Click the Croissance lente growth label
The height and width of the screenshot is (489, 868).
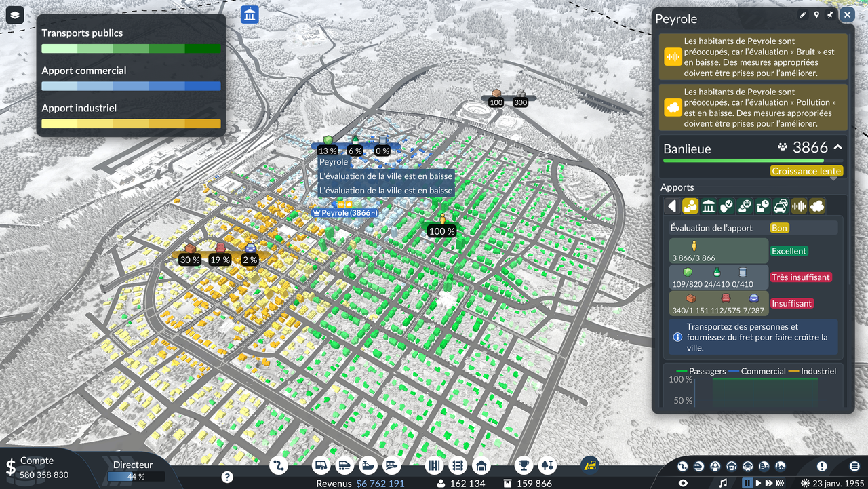coord(806,171)
